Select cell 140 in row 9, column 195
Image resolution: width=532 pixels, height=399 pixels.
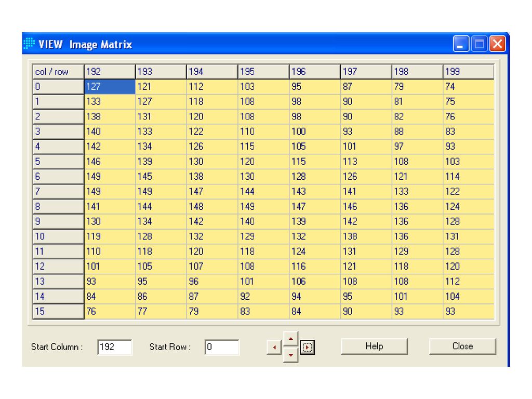[x=263, y=221]
